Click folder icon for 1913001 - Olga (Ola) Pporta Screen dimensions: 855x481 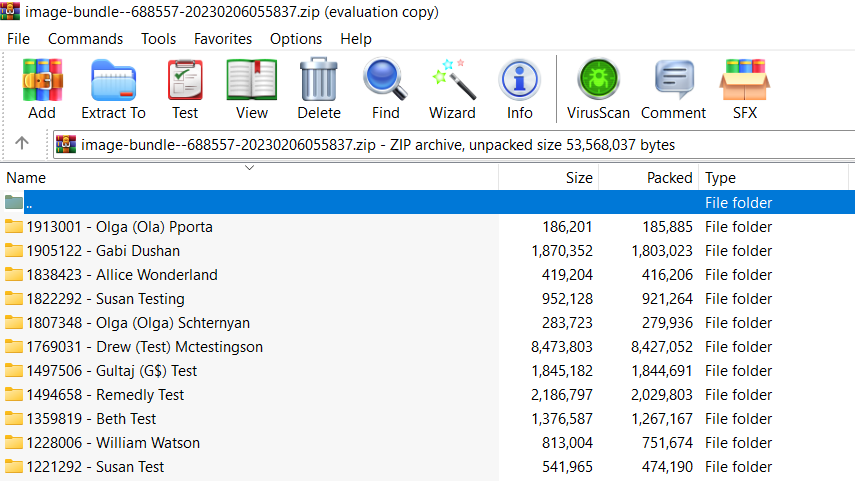click(14, 226)
